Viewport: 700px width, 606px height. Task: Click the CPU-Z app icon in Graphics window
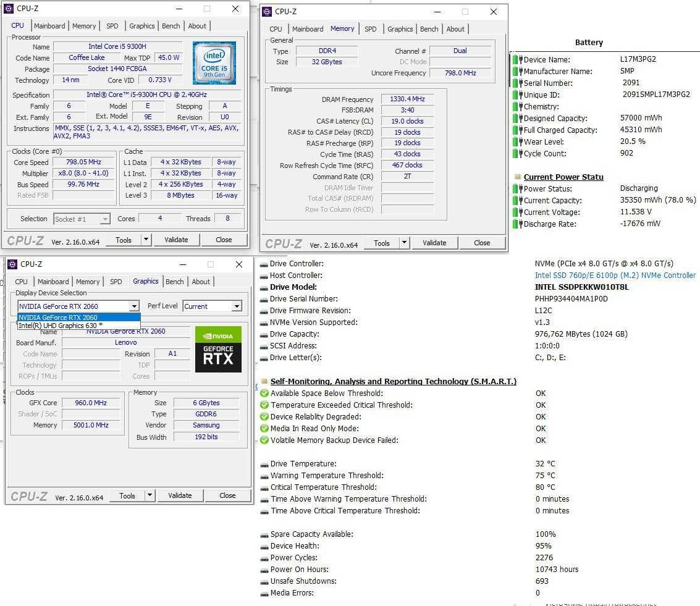(12, 264)
